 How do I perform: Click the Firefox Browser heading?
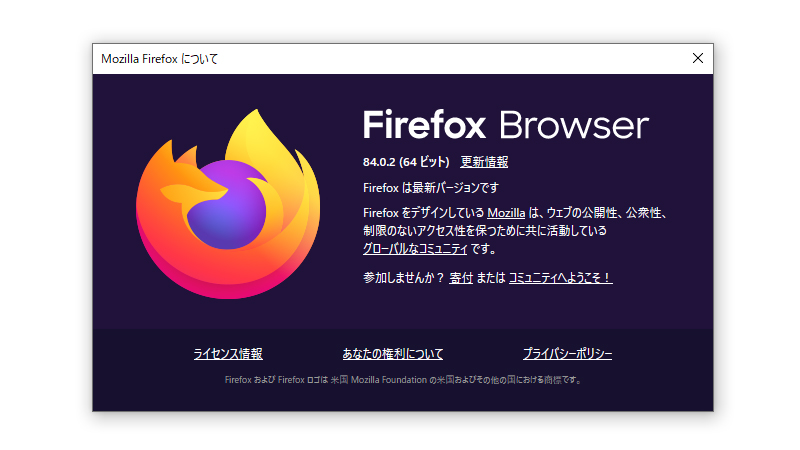pyautogui.click(x=506, y=124)
